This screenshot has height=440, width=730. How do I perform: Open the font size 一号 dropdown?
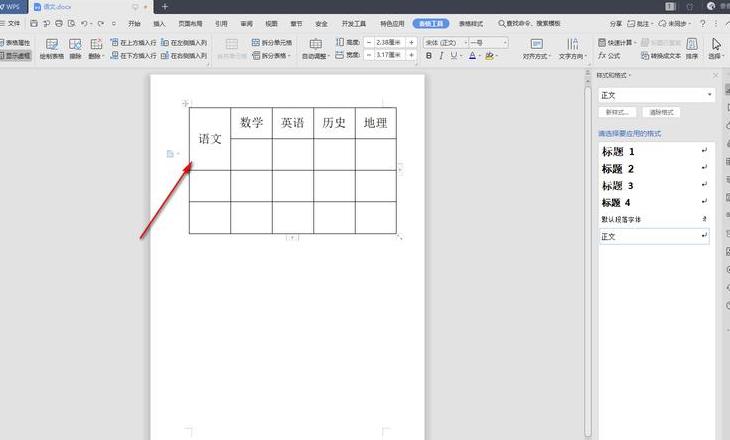(505, 43)
